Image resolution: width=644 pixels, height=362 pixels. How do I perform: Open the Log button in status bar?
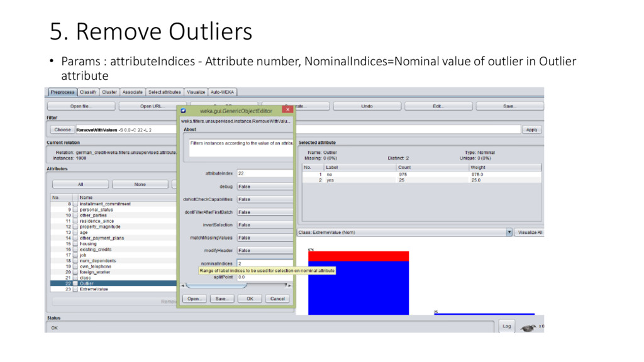coord(507,326)
